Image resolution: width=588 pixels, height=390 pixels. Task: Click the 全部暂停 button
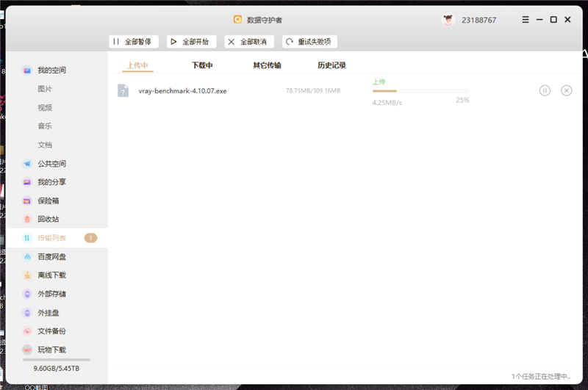pos(134,42)
